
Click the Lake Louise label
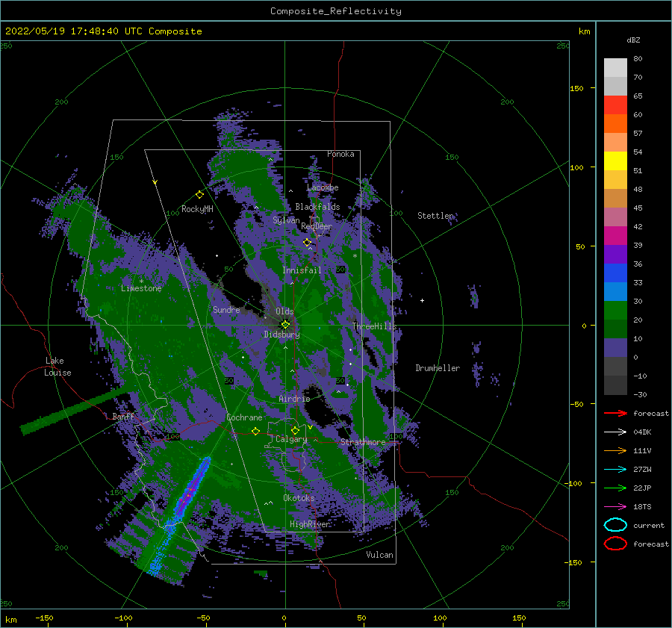57,367
